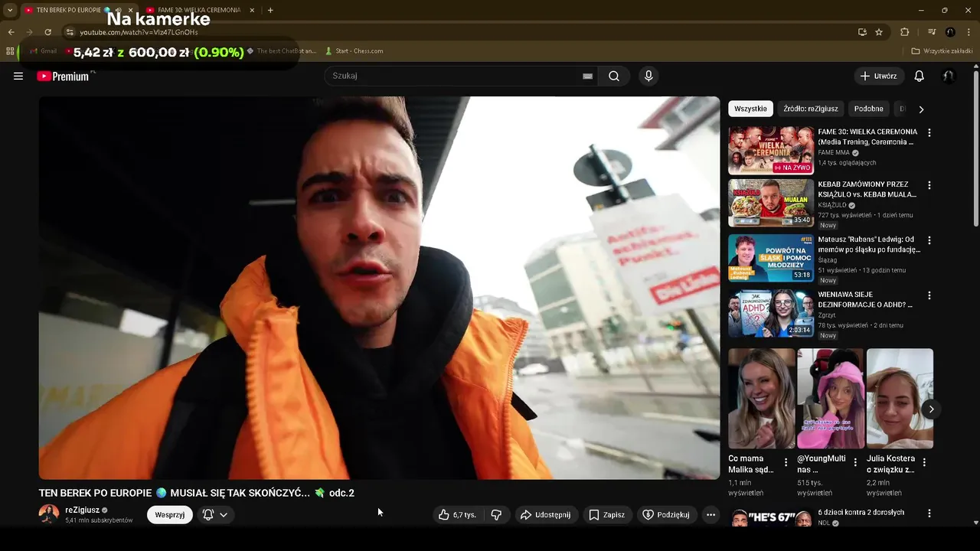Open Start - Chess.com bookmark
Viewport: 980px width, 551px height.
click(354, 51)
